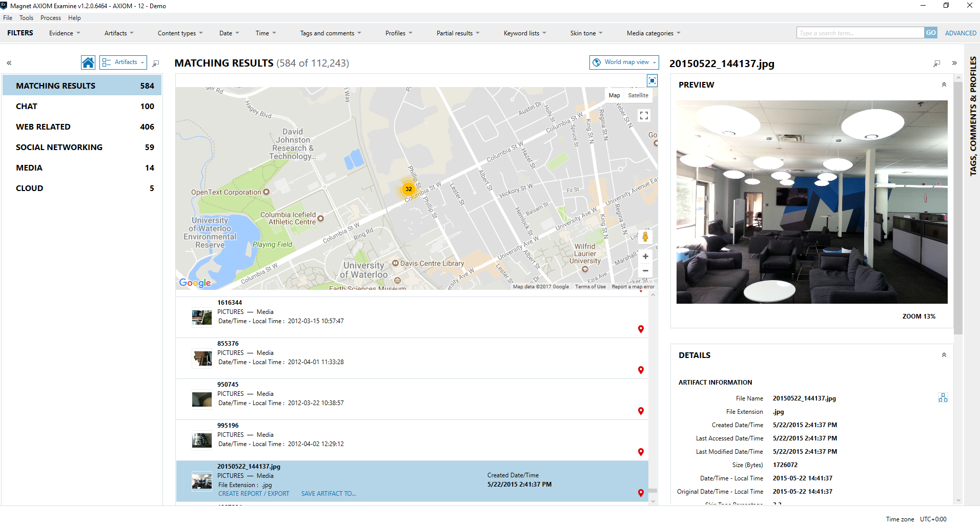Click location pin for 20150522_144137.jpg row
The image size is (980, 527).
pyautogui.click(x=641, y=493)
